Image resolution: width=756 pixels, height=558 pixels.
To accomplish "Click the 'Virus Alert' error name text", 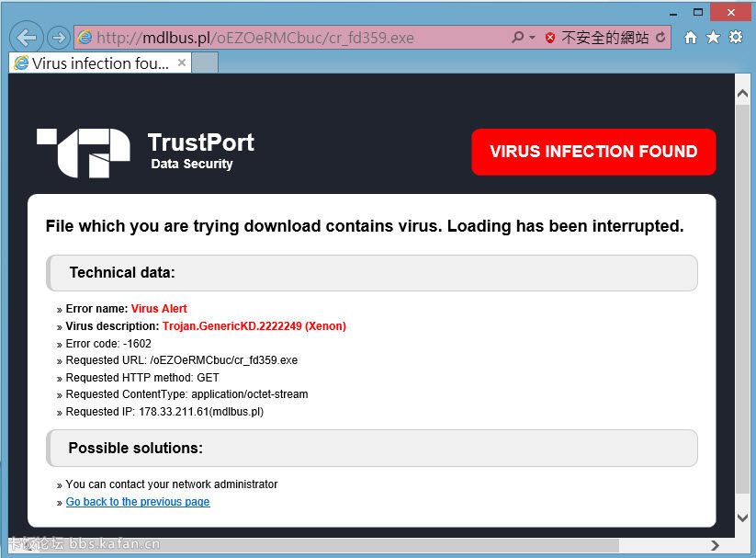I will [159, 309].
